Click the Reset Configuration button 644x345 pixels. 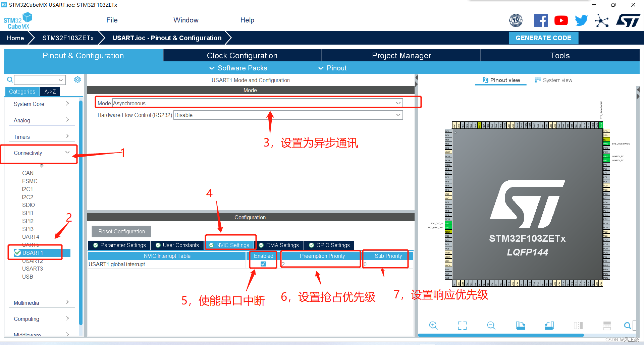[121, 231]
